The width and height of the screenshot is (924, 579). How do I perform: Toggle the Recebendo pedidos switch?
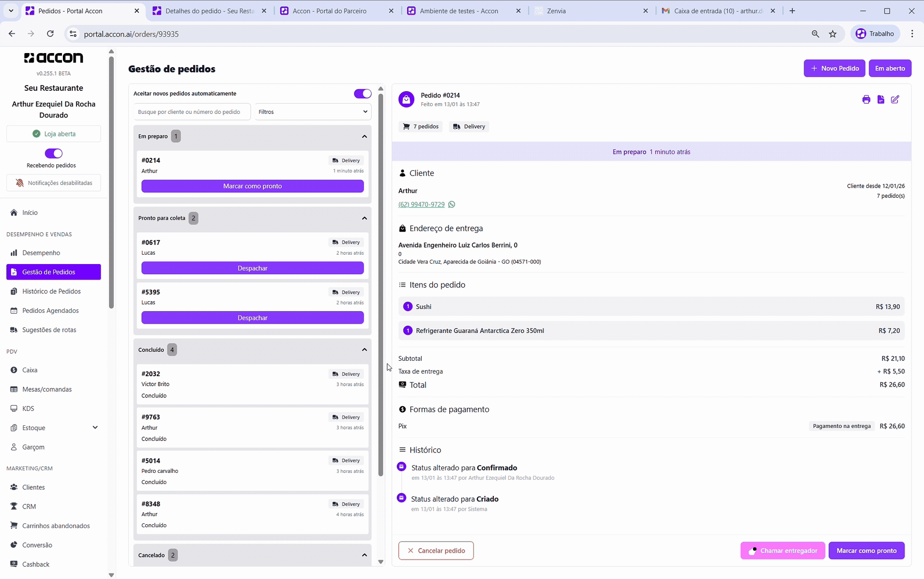coord(54,153)
